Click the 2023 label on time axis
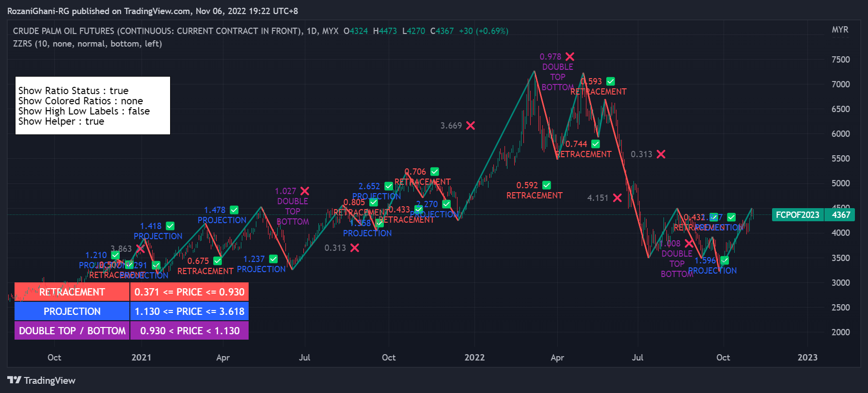 [807, 358]
